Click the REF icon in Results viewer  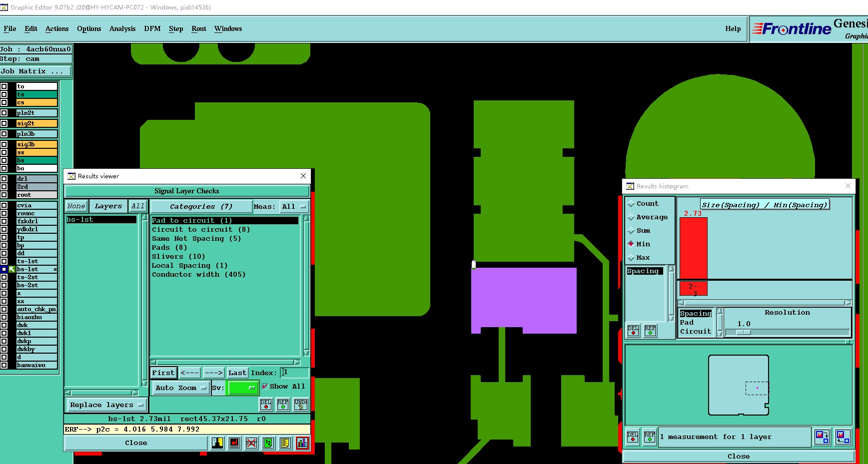pyautogui.click(x=283, y=404)
